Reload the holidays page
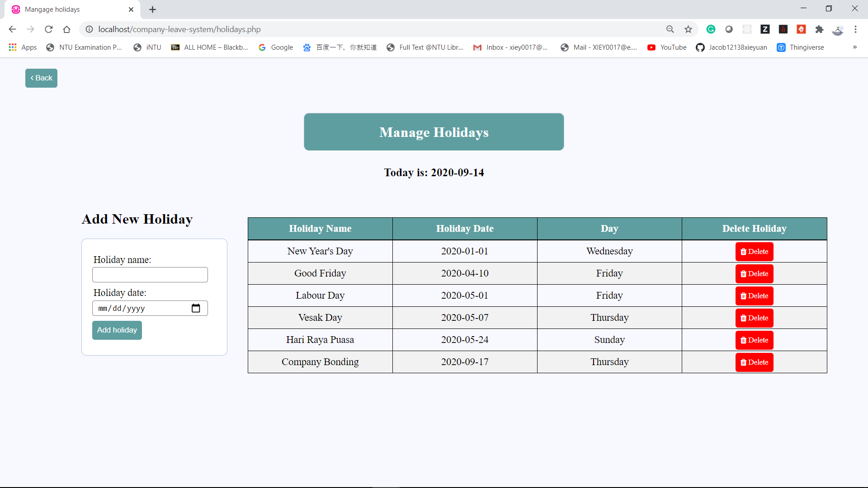This screenshot has height=488, width=868. click(49, 29)
